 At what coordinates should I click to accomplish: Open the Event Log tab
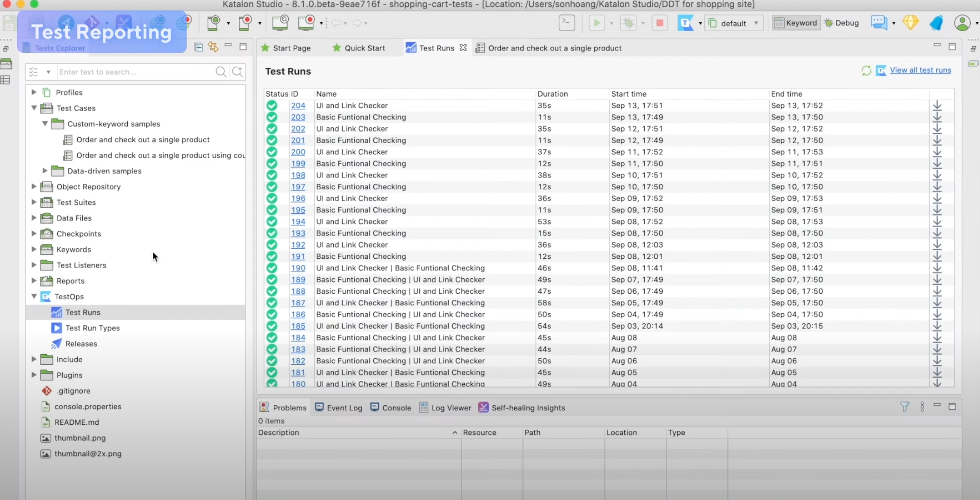tap(338, 408)
